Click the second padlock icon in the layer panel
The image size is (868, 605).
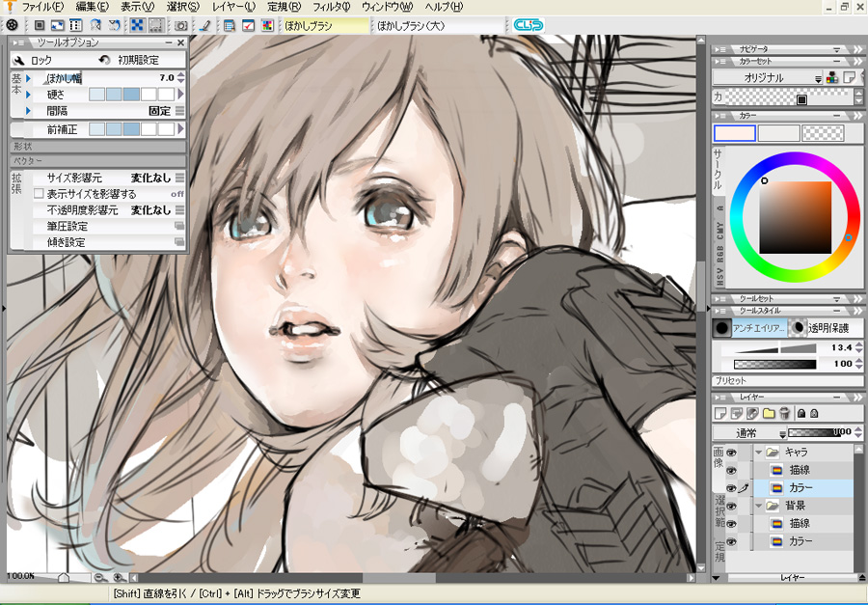tap(814, 413)
